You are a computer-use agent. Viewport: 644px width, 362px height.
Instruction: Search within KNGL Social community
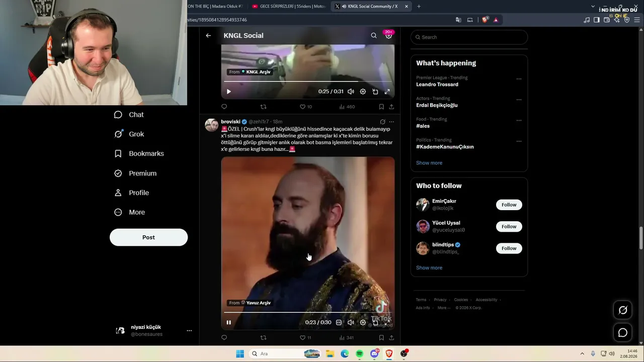click(374, 36)
